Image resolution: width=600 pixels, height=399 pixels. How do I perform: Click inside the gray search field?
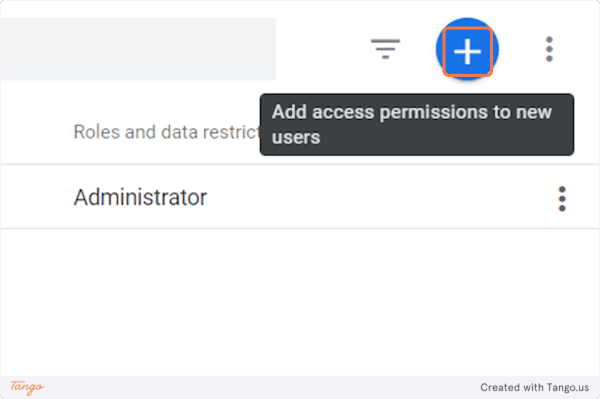point(138,49)
